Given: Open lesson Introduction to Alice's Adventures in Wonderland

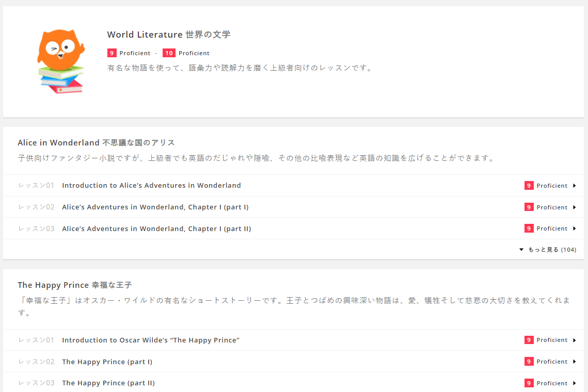Looking at the screenshot, I should 151,186.
